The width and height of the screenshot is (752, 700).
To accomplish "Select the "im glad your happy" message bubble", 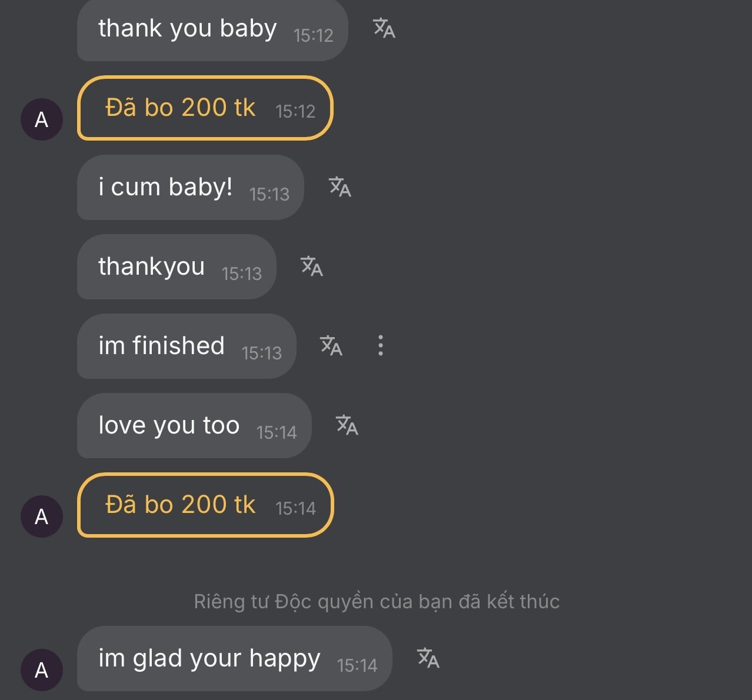I will click(x=209, y=658).
